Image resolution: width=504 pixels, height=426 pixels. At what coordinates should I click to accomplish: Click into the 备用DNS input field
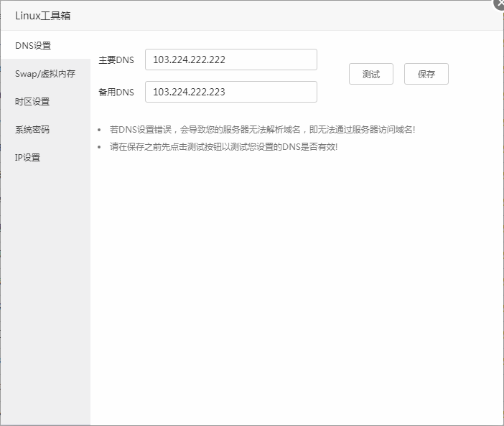[230, 92]
